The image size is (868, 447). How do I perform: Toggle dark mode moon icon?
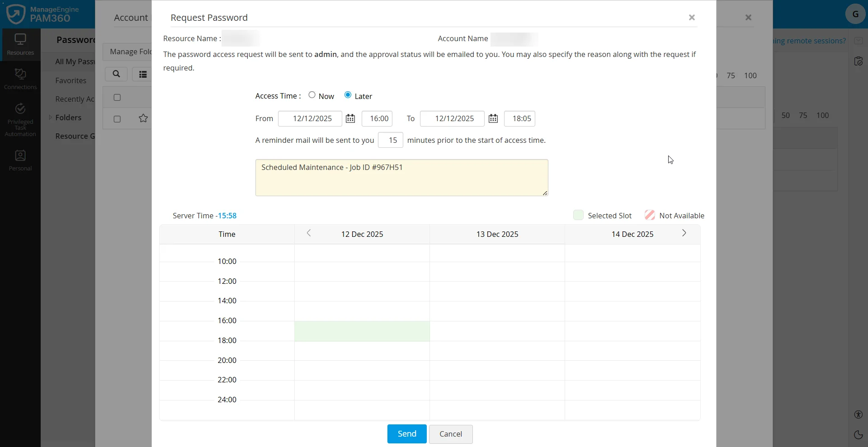click(x=858, y=435)
